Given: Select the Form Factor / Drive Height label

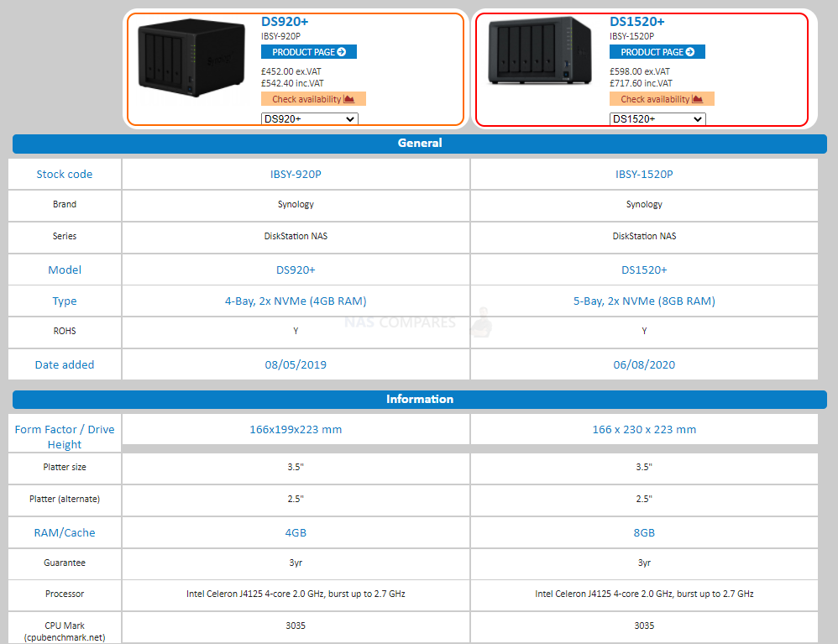Looking at the screenshot, I should [x=65, y=437].
